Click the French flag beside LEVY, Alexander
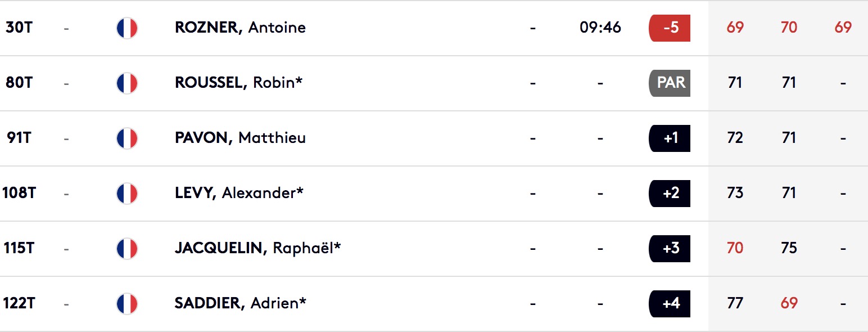The image size is (868, 332). tap(127, 193)
